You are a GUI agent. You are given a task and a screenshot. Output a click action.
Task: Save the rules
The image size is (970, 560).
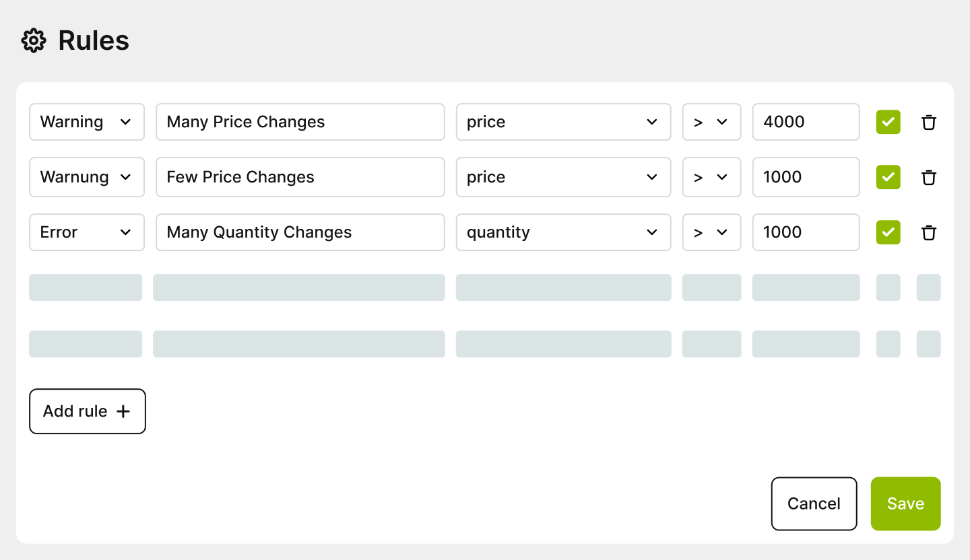coord(905,503)
